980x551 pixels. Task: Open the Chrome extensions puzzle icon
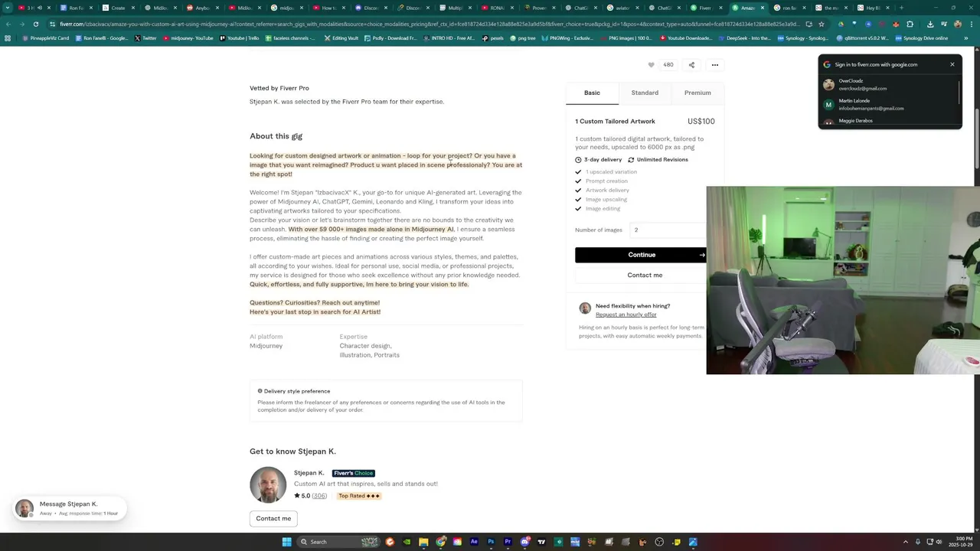910,24
